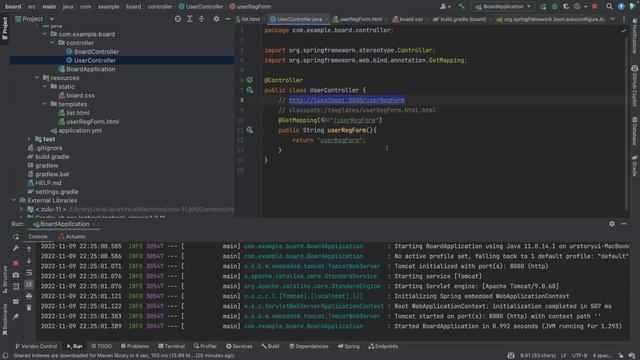The width and height of the screenshot is (640, 360).
Task: Select opened file target icon in Project panel
Action: 178,19
